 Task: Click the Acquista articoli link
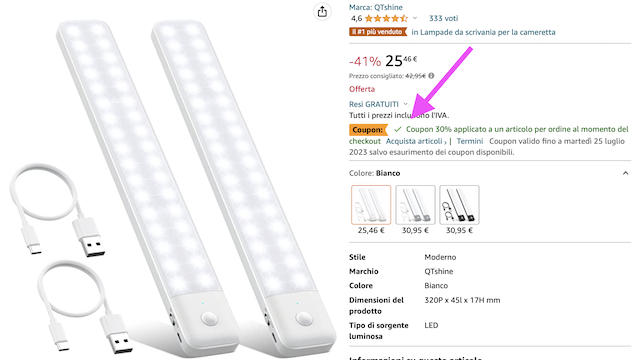pos(416,141)
